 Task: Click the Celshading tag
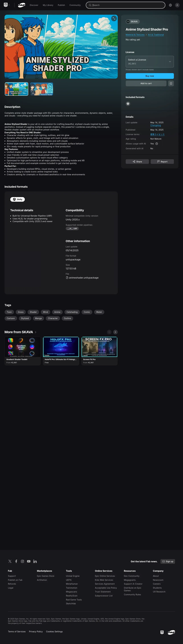coord(72,312)
